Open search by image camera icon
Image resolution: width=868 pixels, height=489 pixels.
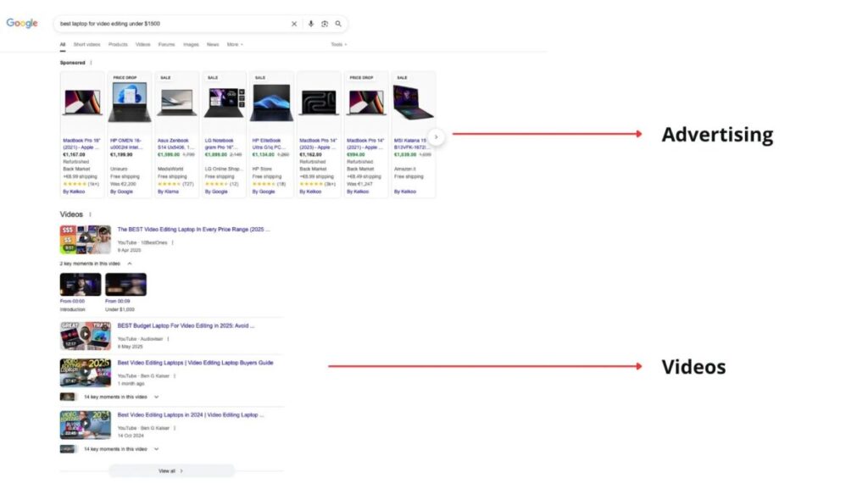point(325,24)
